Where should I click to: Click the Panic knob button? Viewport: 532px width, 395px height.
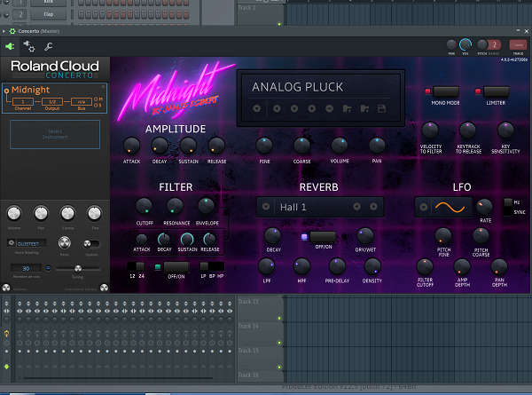coord(65,242)
